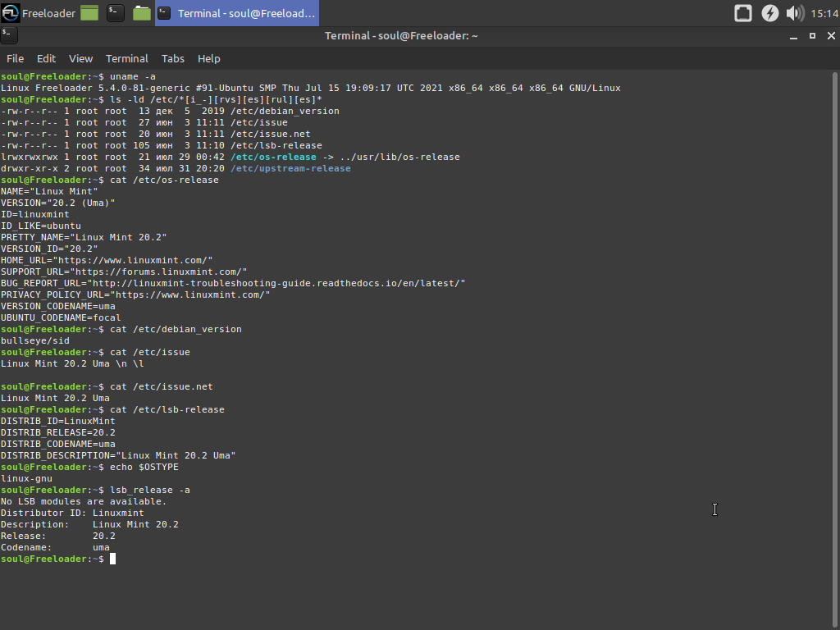
Task: Open the file manager folder launcher
Action: (x=141, y=13)
